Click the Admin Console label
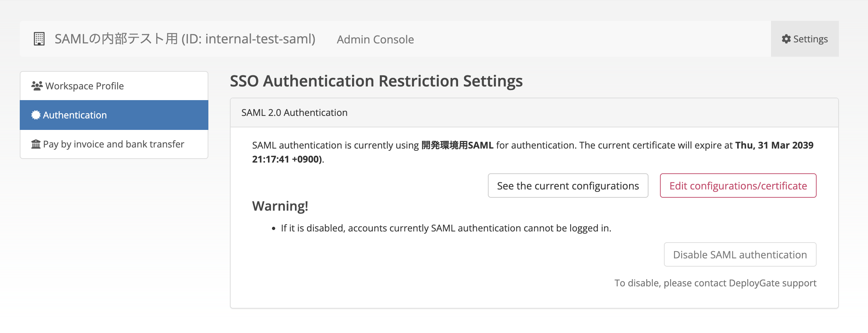Screen dimensions: 868x333 (x=375, y=39)
